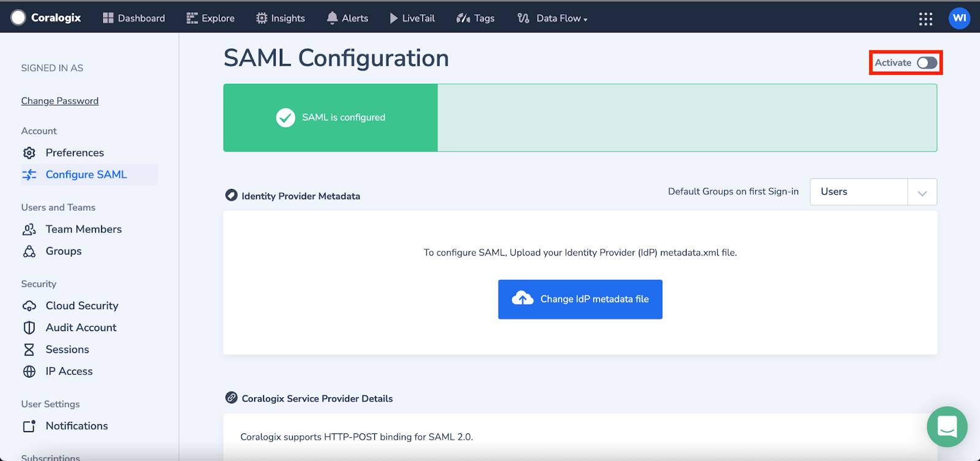Screen dimensions: 980x461
Task: Select the Tags menu item
Action: (x=475, y=18)
